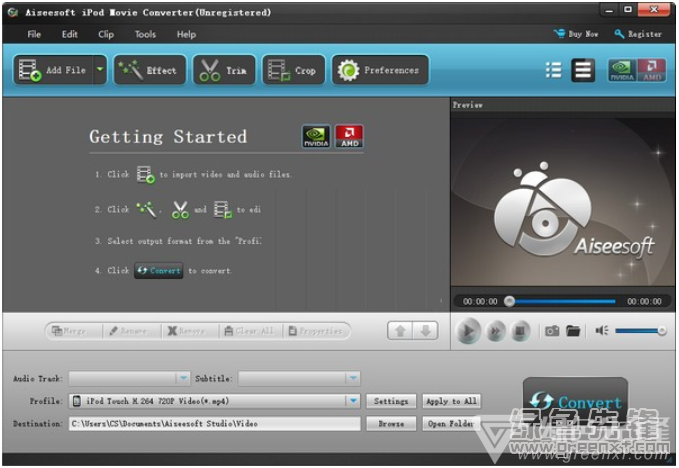Viewport: 679px width, 468px height.
Task: Adjust the volume slider
Action: [x=640, y=331]
